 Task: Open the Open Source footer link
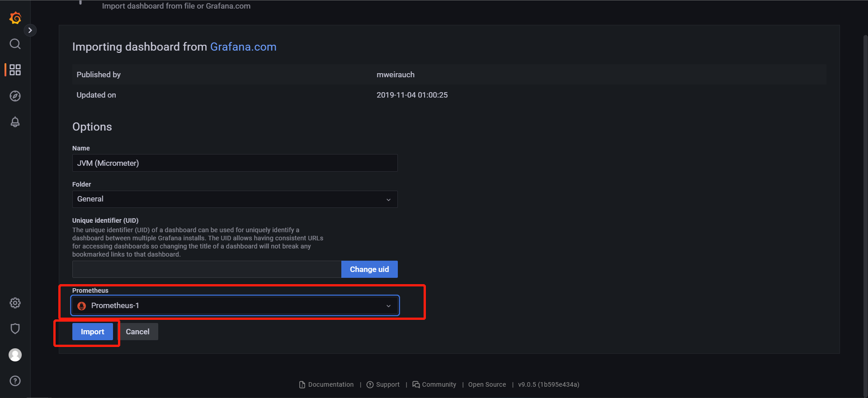(x=487, y=384)
